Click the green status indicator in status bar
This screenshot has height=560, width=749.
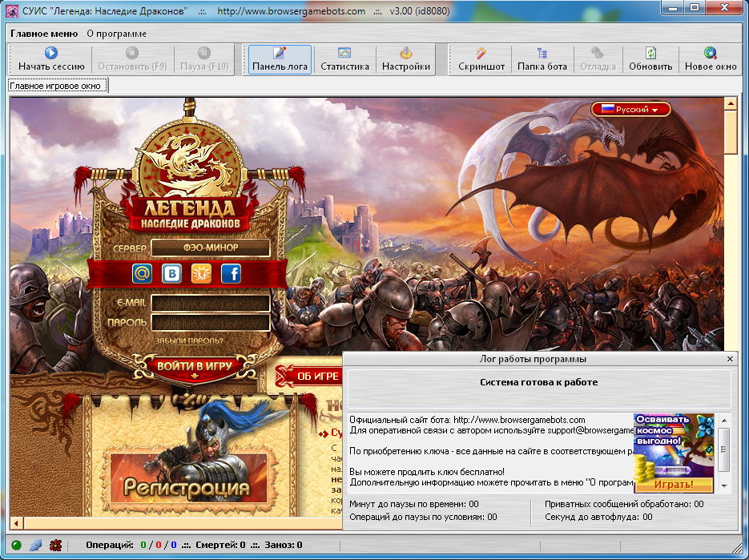[x=16, y=545]
